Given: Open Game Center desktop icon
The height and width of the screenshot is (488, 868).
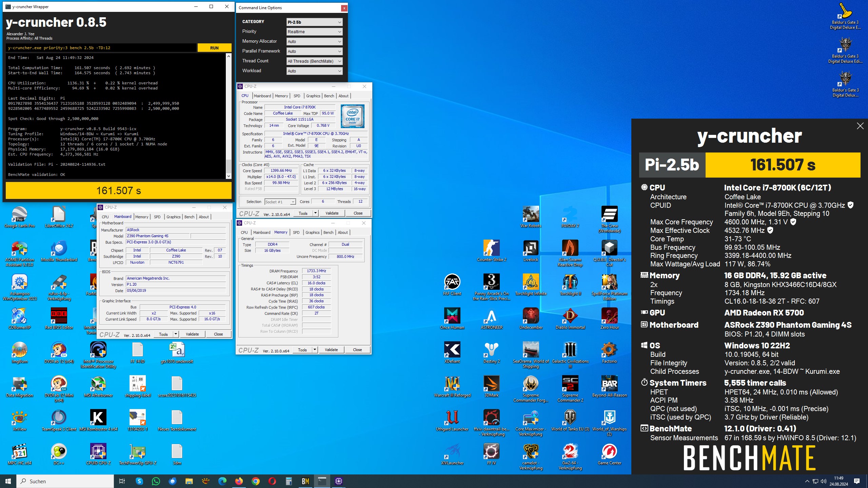Looking at the screenshot, I should click(x=610, y=454).
